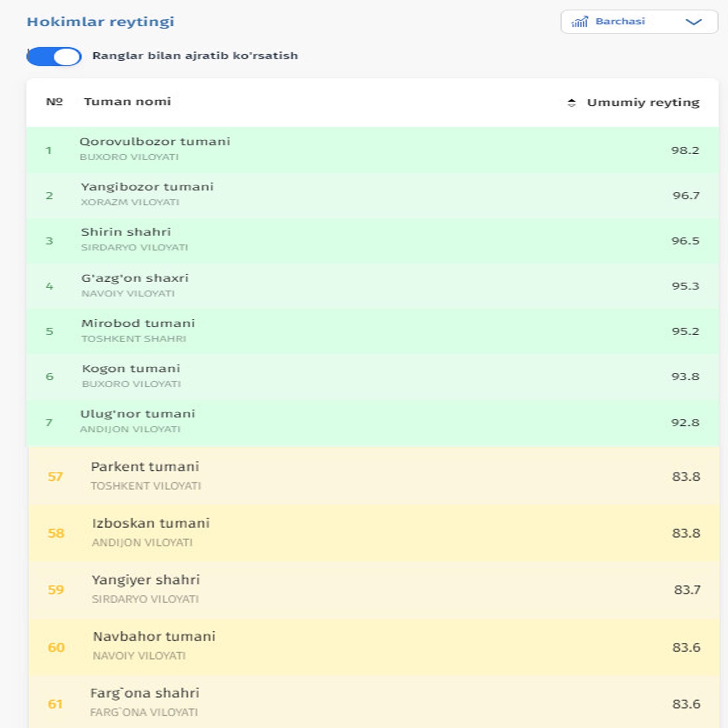
Task: Select the Izboskan tumani row
Action: coord(374,533)
